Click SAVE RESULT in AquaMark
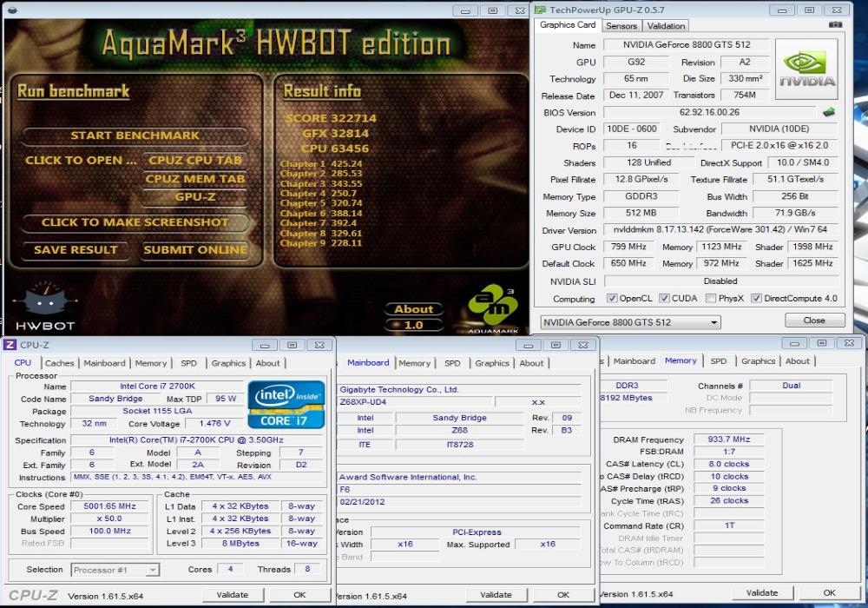The height and width of the screenshot is (608, 868). click(x=76, y=250)
